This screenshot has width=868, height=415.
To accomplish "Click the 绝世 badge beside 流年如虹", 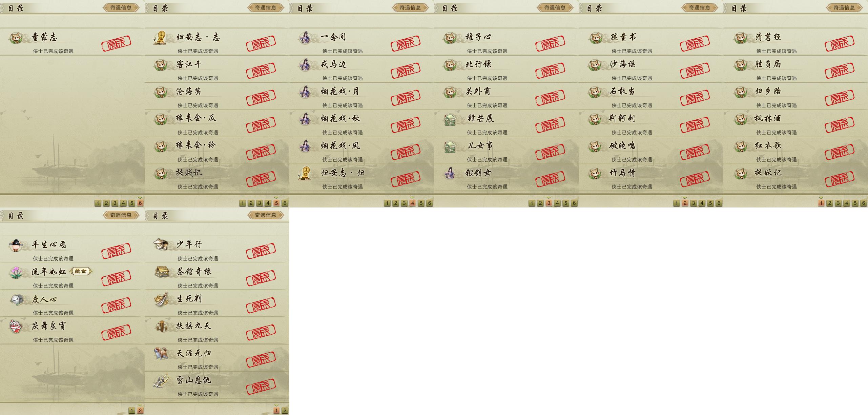I will (x=81, y=271).
